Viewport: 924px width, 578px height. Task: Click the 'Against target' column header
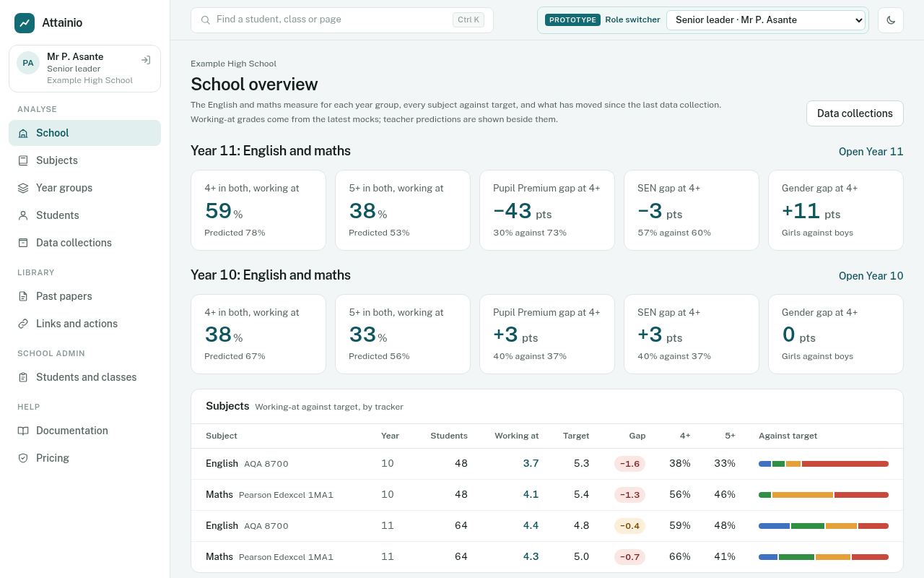pyautogui.click(x=788, y=436)
